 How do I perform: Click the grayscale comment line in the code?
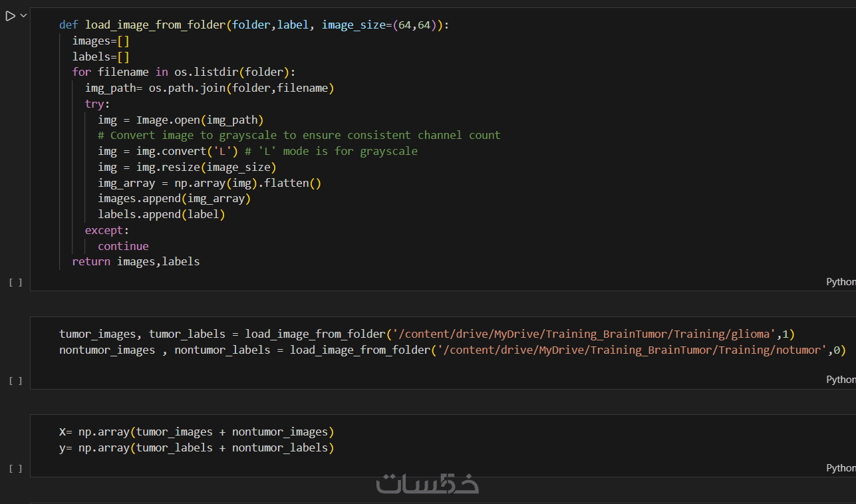(x=299, y=135)
